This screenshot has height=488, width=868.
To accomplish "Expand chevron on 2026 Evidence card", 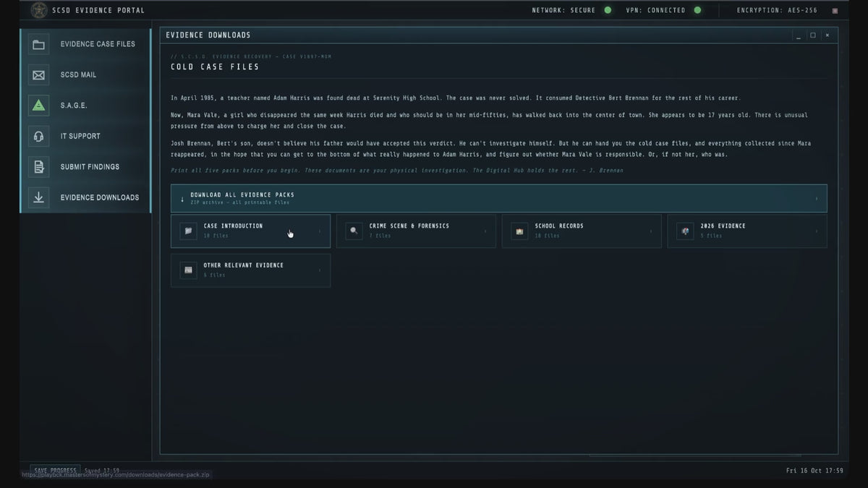I will pyautogui.click(x=817, y=231).
